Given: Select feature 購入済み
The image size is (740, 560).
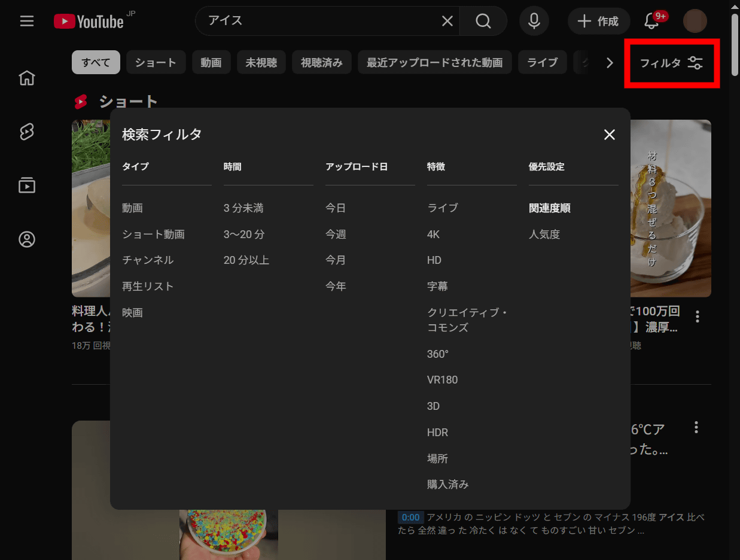Looking at the screenshot, I should (x=448, y=485).
